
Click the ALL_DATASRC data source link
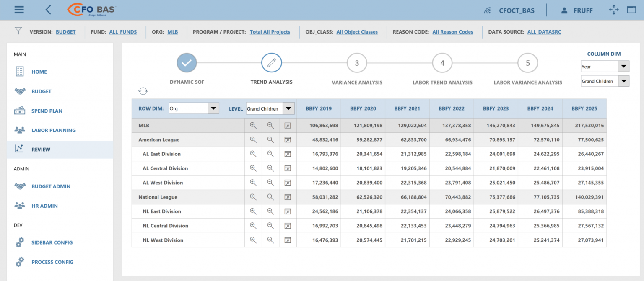[544, 32]
